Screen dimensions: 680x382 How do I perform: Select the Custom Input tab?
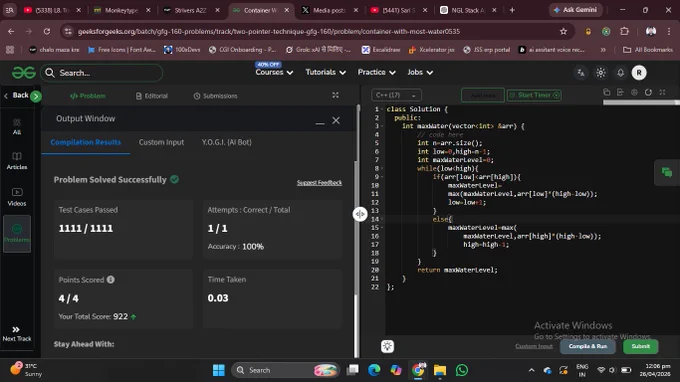[161, 142]
